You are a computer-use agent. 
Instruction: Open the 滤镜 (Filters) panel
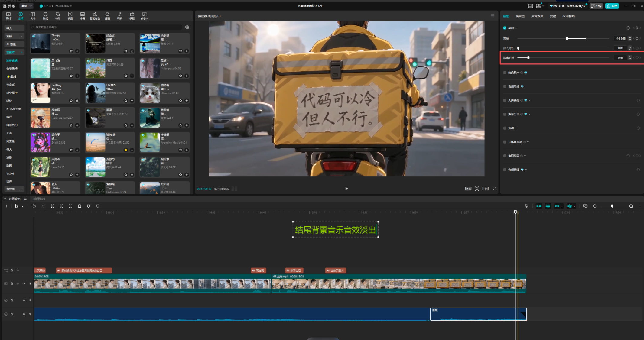point(107,16)
